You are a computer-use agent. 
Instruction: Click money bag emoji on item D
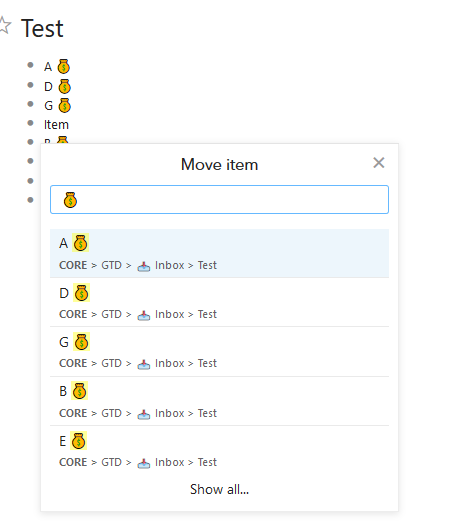click(64, 86)
